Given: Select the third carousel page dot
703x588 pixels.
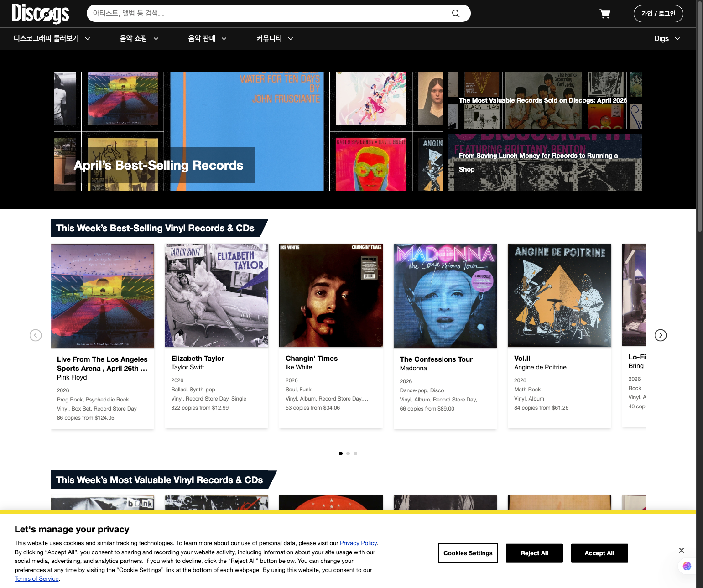Looking at the screenshot, I should [355, 453].
